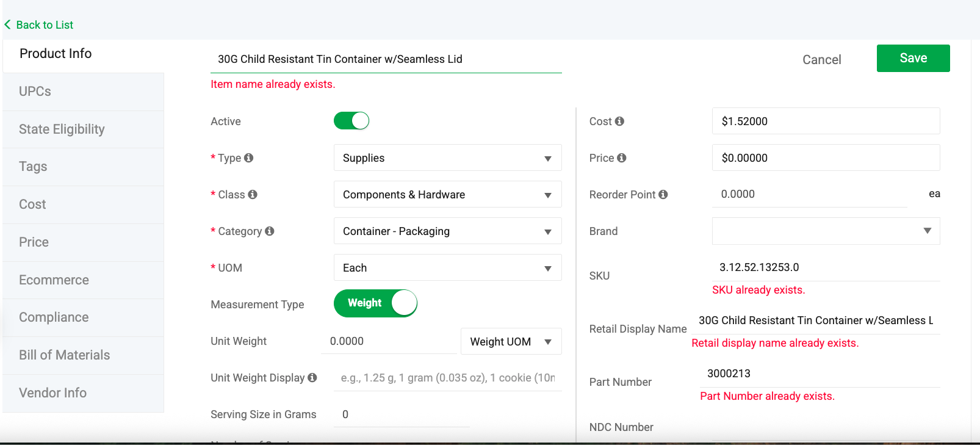
Task: Switch to the UPCs tab
Action: (35, 92)
